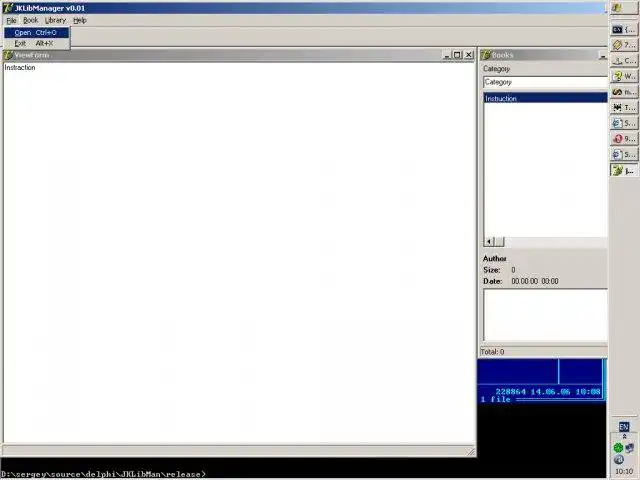The width and height of the screenshot is (640, 480).
Task: Click the Books panel title icon
Action: point(486,55)
